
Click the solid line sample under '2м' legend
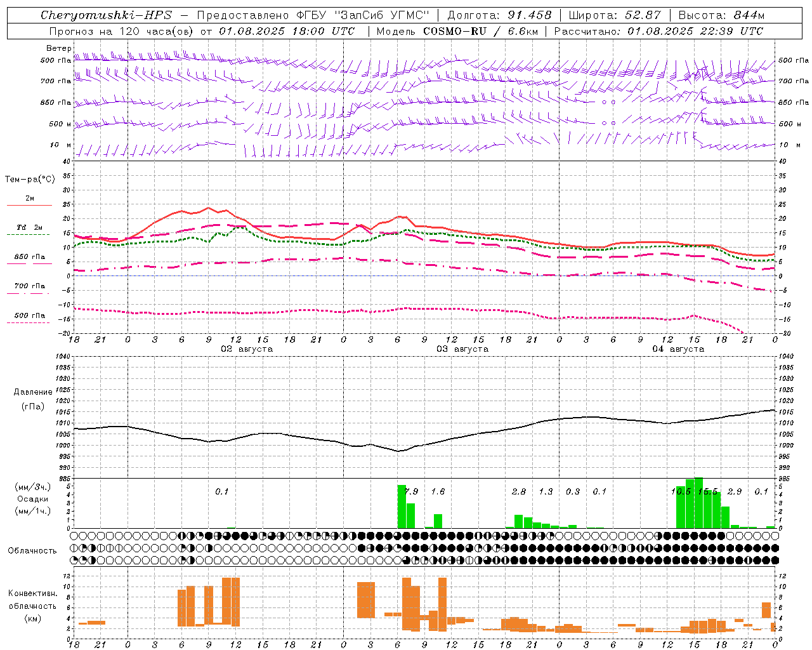pyautogui.click(x=29, y=206)
